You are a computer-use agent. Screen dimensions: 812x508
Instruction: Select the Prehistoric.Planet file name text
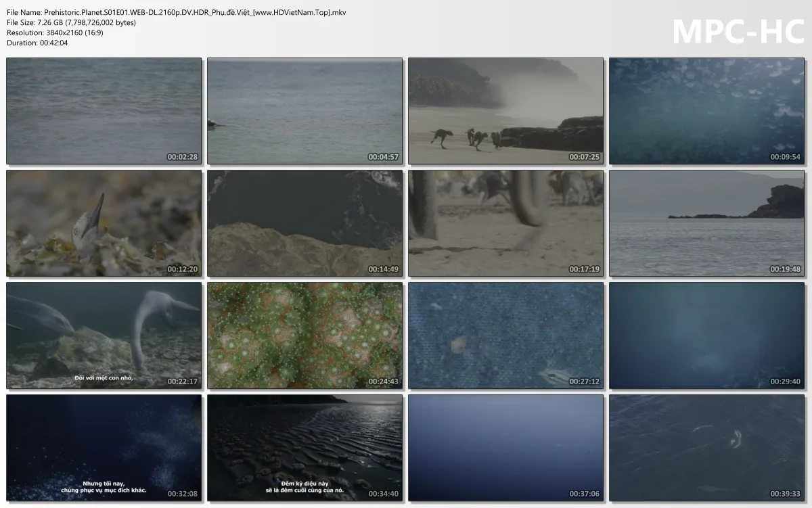(176, 11)
